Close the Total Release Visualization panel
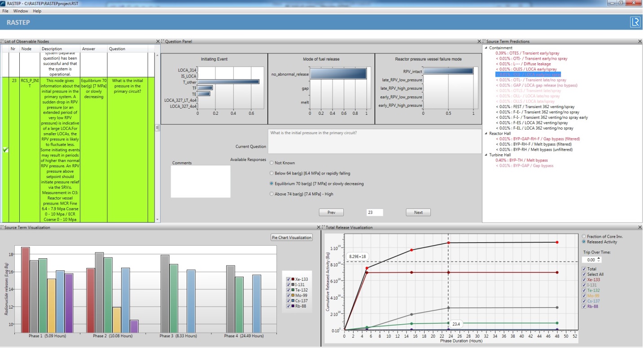The width and height of the screenshot is (644, 348). (x=640, y=227)
